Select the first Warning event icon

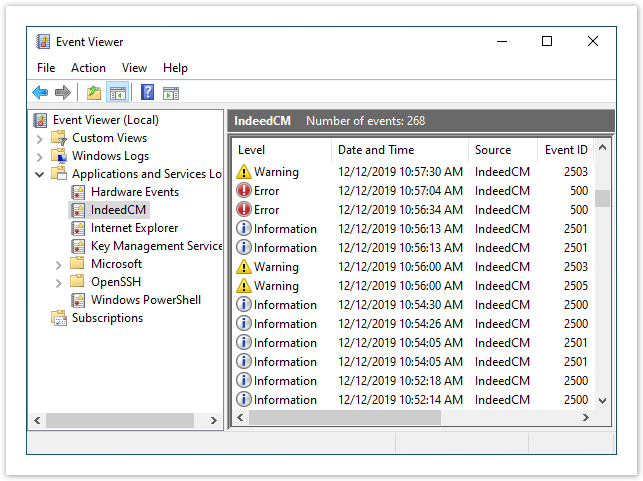244,172
